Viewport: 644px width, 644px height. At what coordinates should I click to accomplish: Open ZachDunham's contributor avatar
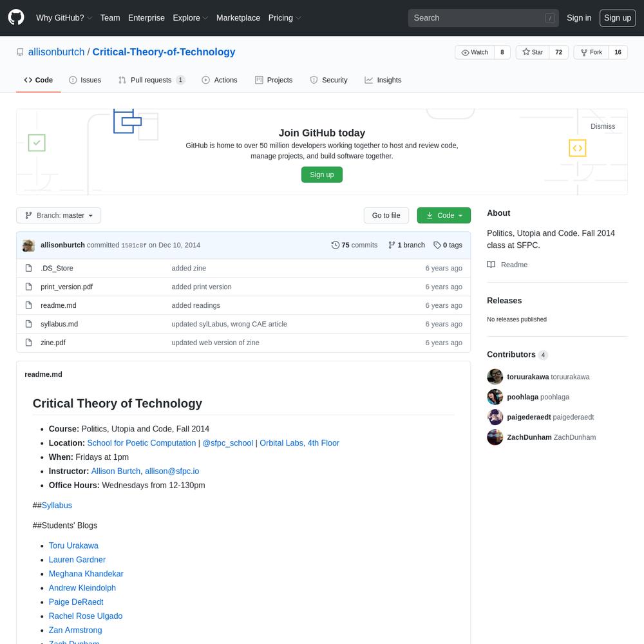click(x=495, y=437)
